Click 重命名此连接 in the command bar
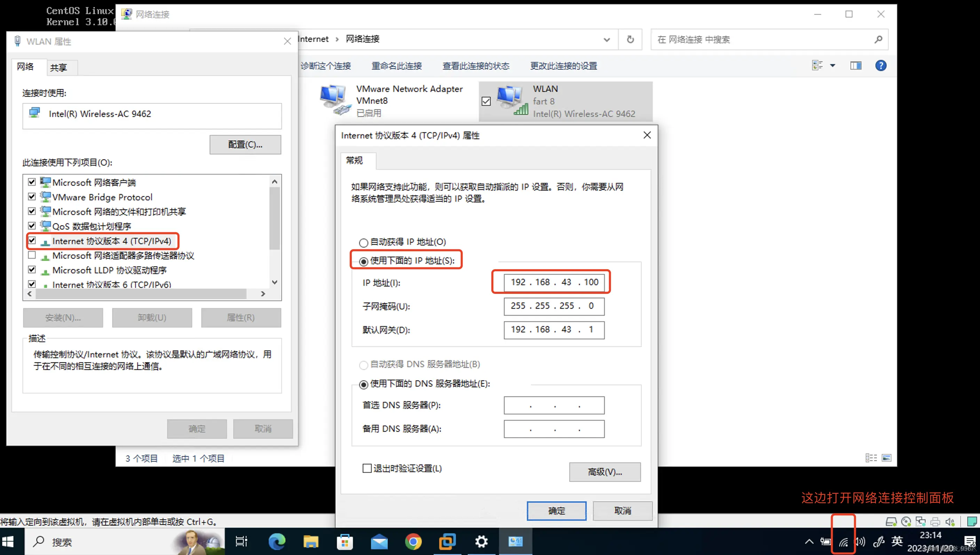Screen dimensions: 980x555 click(396, 66)
